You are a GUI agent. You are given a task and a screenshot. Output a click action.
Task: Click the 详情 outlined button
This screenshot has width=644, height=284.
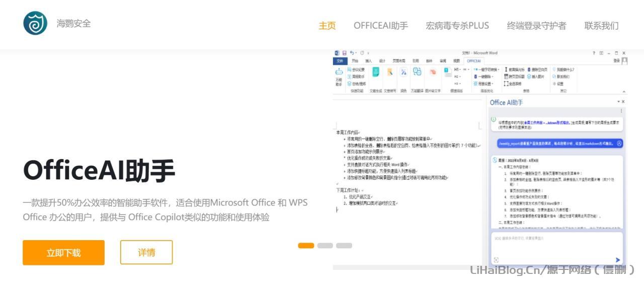click(x=146, y=252)
